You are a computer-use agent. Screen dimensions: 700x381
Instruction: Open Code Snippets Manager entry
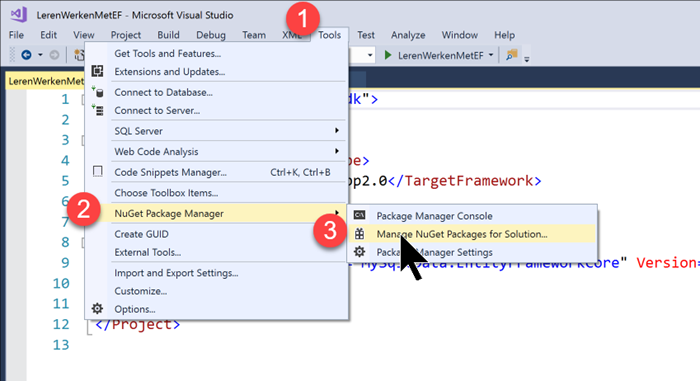(x=217, y=172)
